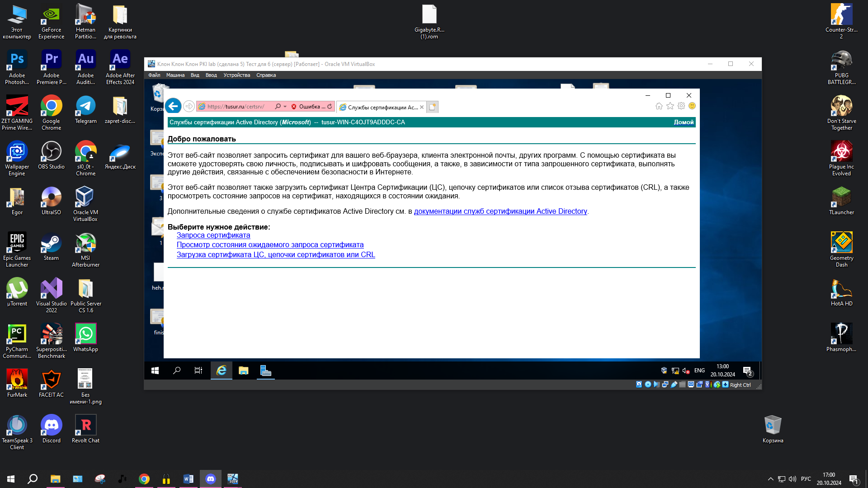Open 'Запроса сертификата' link

click(x=213, y=235)
